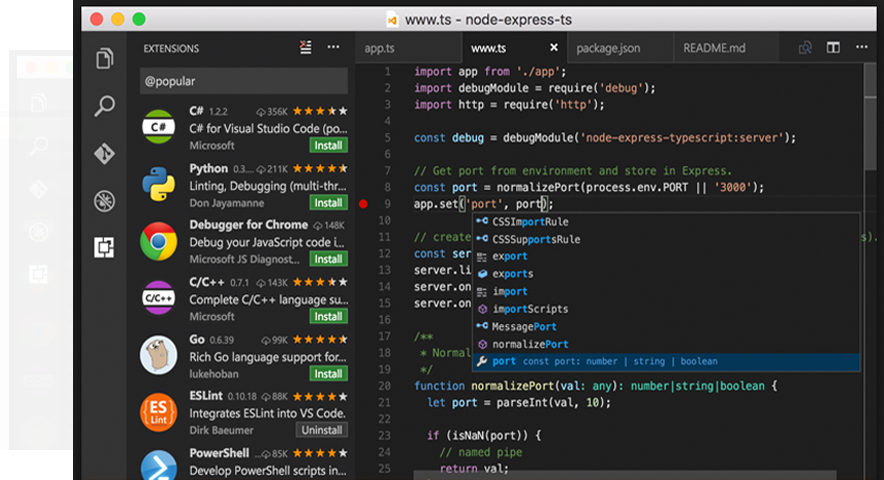
Task: Click 'Integrates ESLint into VS Code.' description
Action: [x=267, y=413]
